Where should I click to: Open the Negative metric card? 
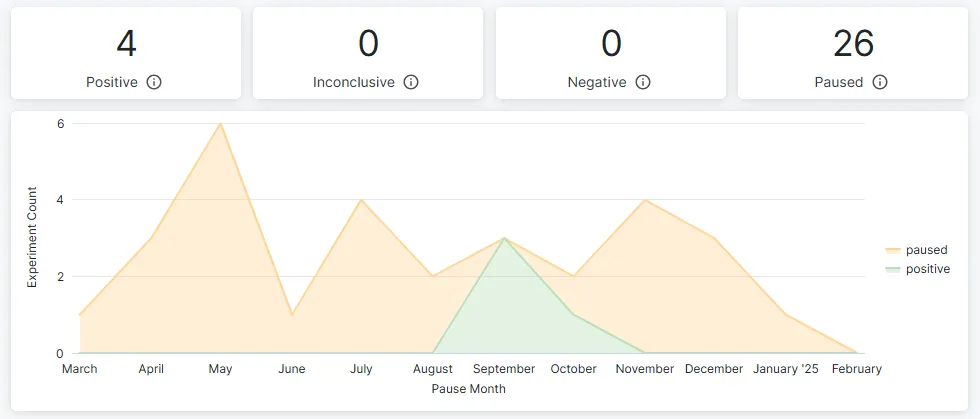[x=611, y=53]
